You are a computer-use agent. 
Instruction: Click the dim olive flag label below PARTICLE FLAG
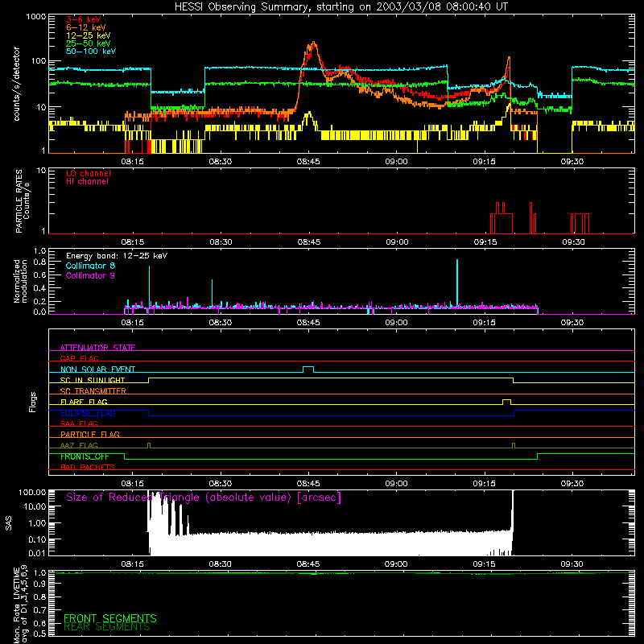click(79, 446)
